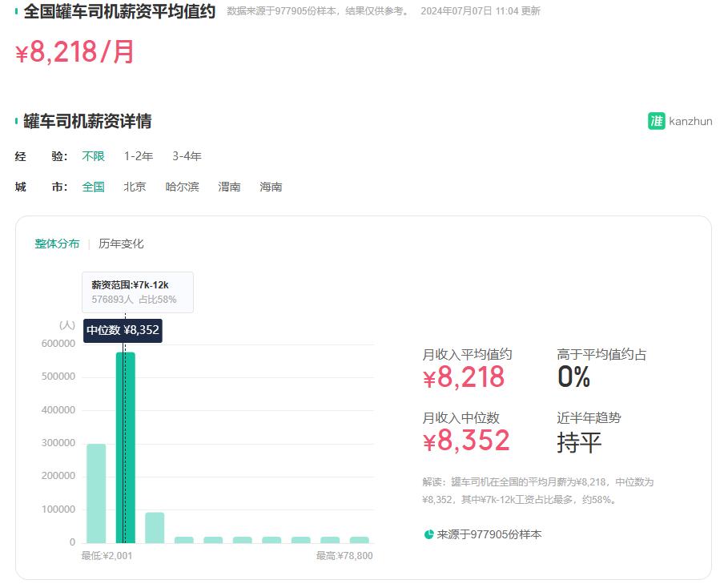Choose 哈尔滨 as the city

point(182,187)
